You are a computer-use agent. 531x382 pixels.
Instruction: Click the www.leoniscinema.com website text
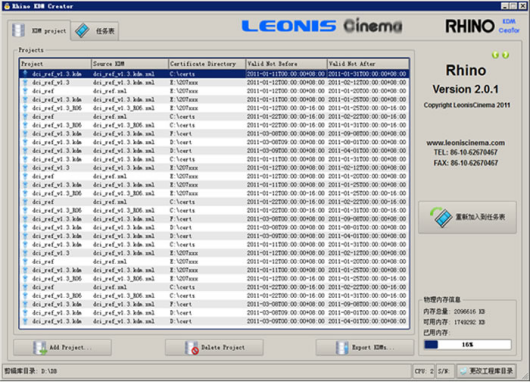tap(466, 143)
